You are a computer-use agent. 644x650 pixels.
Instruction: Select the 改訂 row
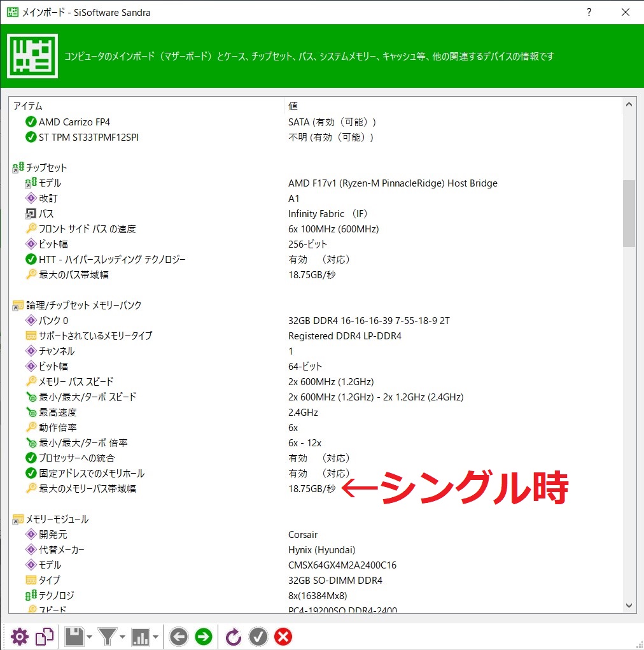click(315, 198)
